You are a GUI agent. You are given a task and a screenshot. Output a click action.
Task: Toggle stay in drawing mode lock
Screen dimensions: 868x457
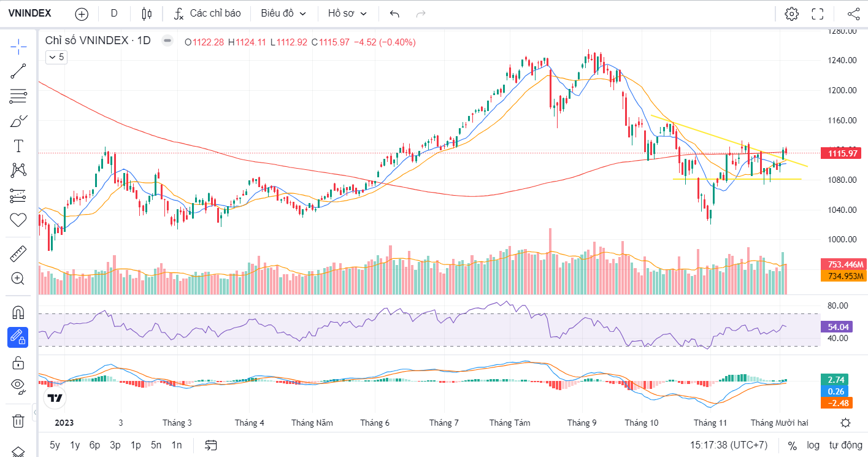(18, 337)
